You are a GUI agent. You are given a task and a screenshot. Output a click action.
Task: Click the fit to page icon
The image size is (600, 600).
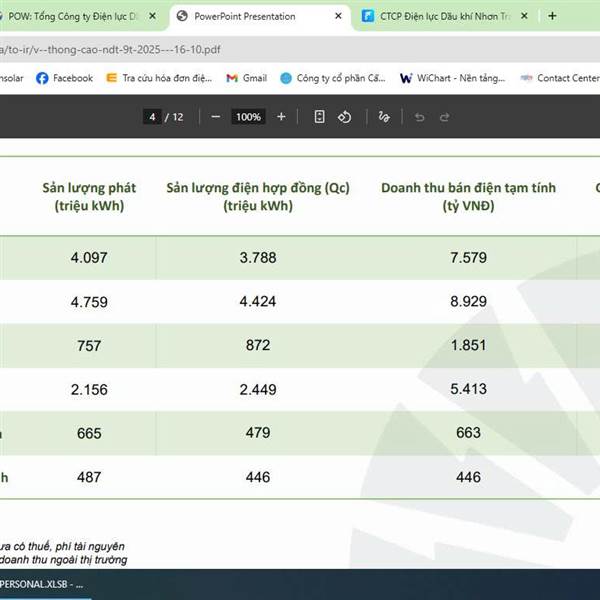[319, 117]
